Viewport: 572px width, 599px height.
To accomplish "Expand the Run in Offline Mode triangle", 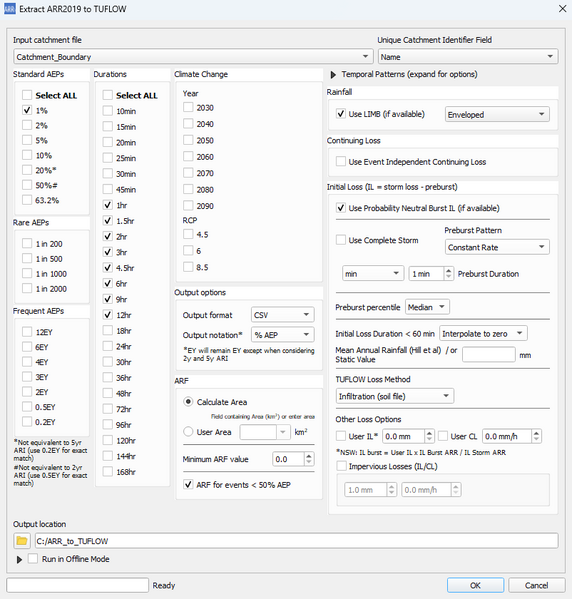I will tap(19, 560).
